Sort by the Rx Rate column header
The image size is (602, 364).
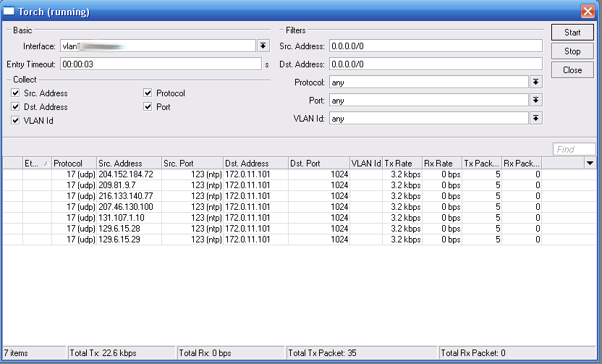click(x=442, y=164)
